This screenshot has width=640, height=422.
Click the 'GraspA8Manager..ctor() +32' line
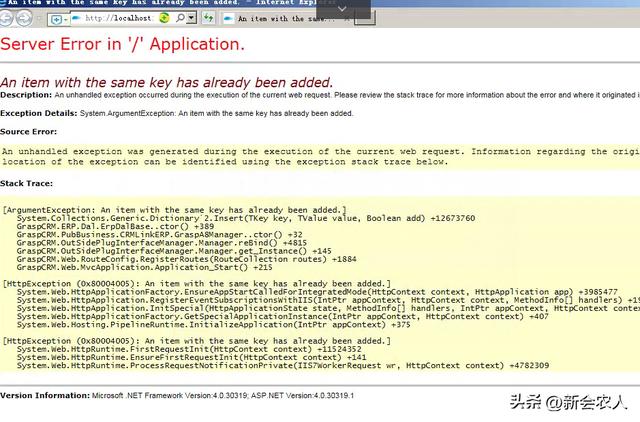[160, 235]
